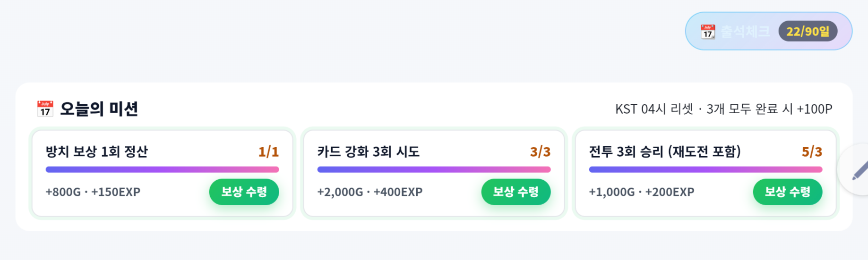Click the KST 04시 리셋 info text
The image size is (868, 260).
coord(654,109)
